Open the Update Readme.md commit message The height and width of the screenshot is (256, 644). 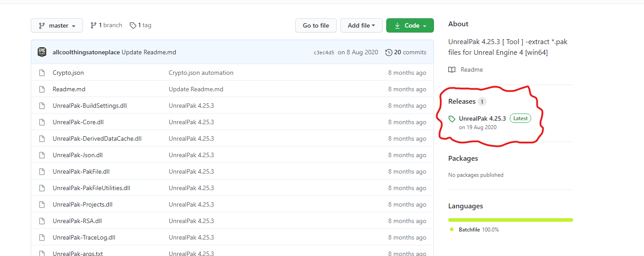tap(149, 52)
